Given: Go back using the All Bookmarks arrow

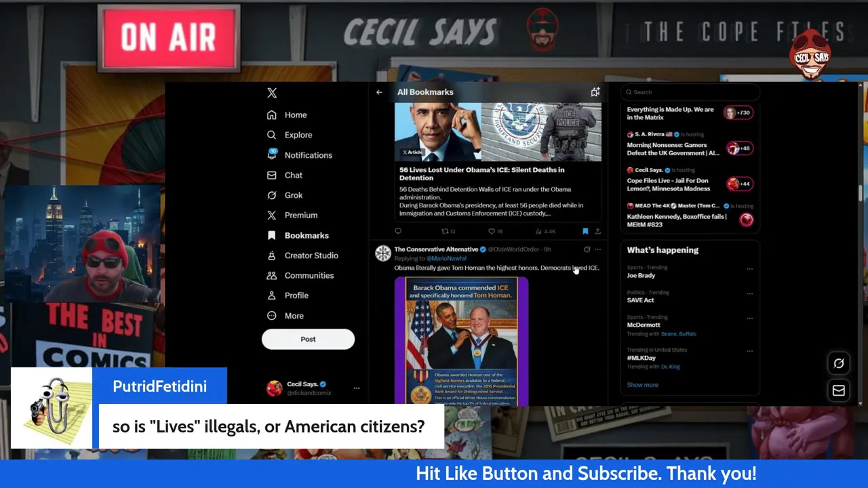Looking at the screenshot, I should [x=380, y=92].
